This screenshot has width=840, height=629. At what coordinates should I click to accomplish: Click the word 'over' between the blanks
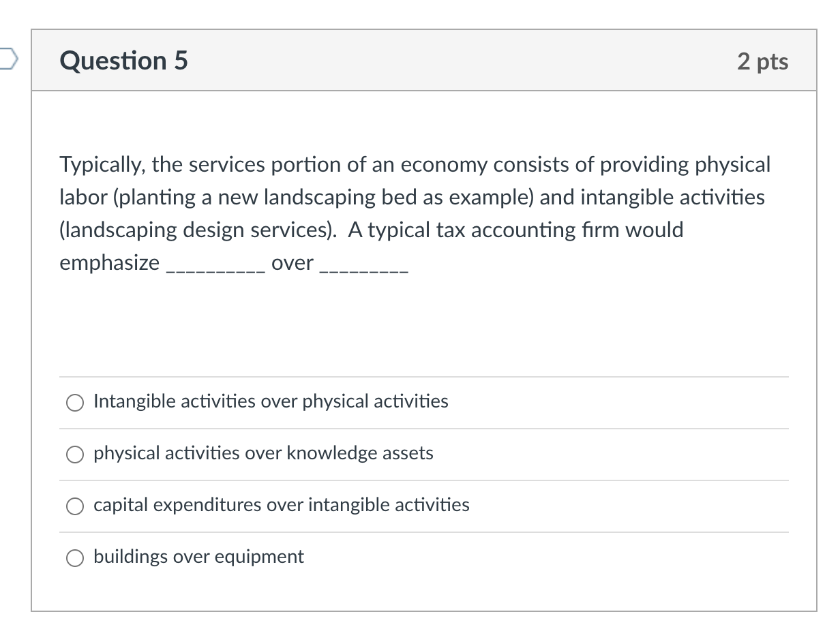292,263
